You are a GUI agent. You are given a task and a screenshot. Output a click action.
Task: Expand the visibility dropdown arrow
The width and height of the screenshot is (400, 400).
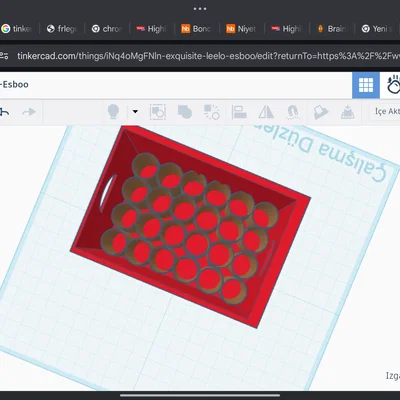[x=135, y=112]
